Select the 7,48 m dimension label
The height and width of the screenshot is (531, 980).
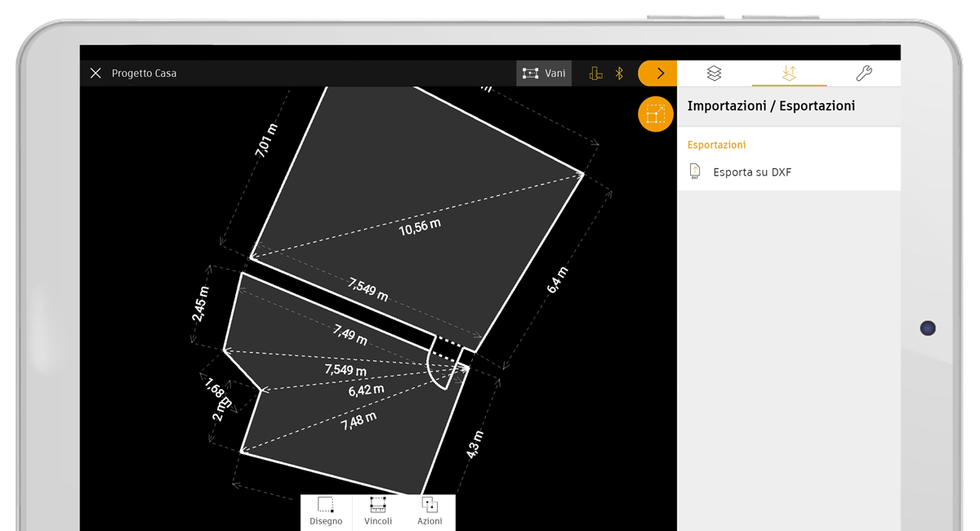tap(359, 421)
